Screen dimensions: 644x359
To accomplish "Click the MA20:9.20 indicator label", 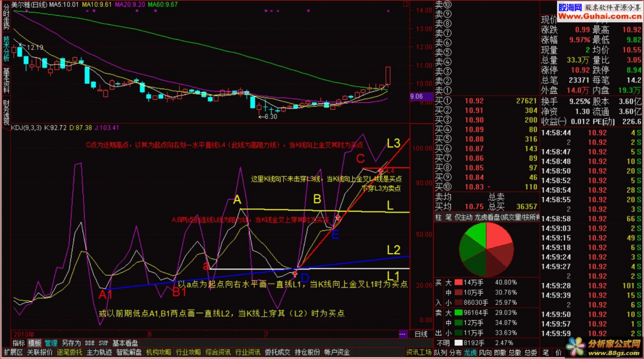I will (130, 4).
